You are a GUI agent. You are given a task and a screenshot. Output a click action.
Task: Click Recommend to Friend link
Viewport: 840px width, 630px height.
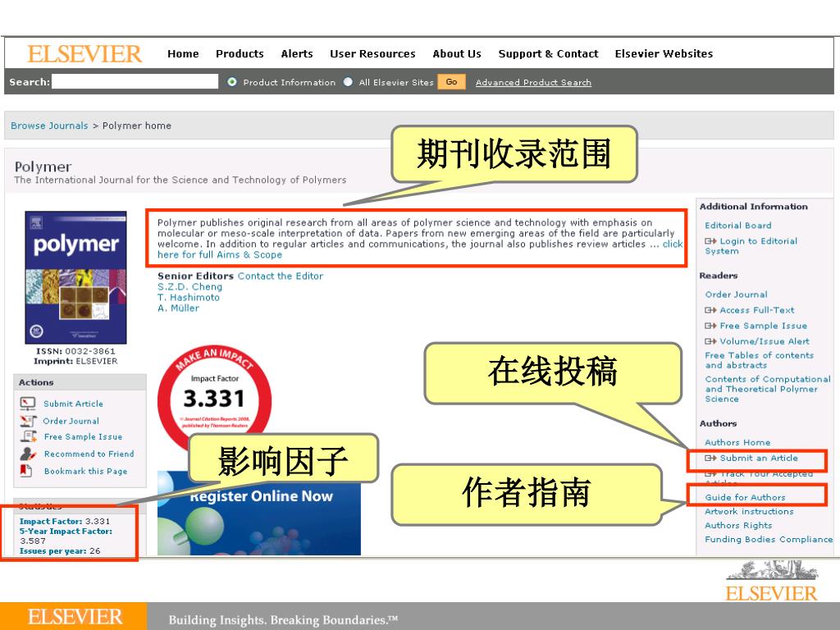89,454
